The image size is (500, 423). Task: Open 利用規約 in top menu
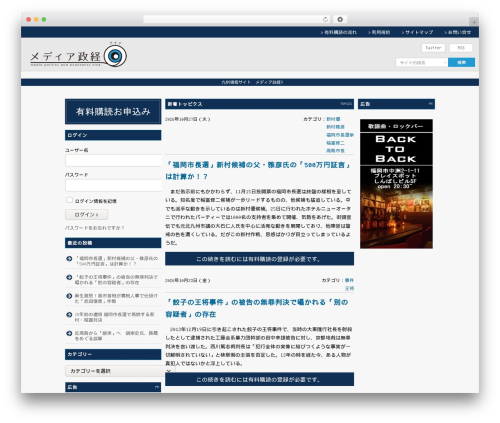tap(379, 32)
